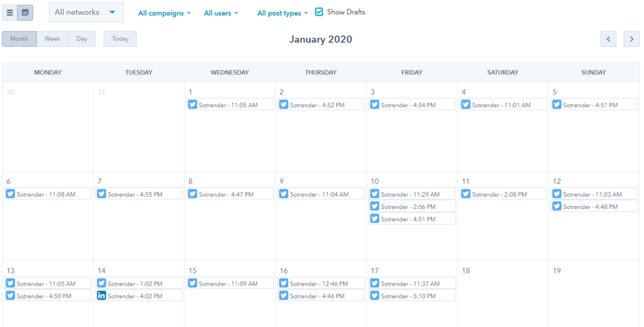Image resolution: width=644 pixels, height=327 pixels.
Task: Click the Today button
Action: pos(120,39)
